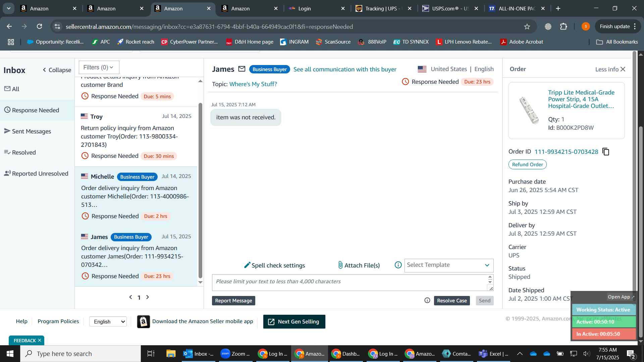
Task: Open the Select Template dropdown
Action: [449, 265]
